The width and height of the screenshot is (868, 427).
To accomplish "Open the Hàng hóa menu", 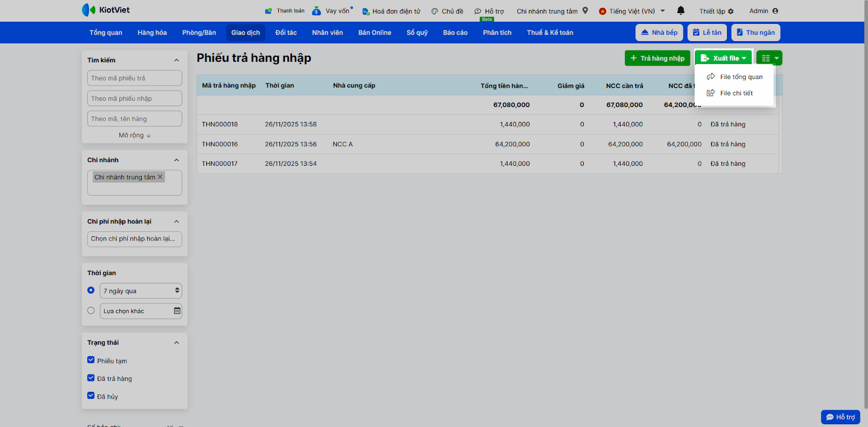I will click(152, 33).
